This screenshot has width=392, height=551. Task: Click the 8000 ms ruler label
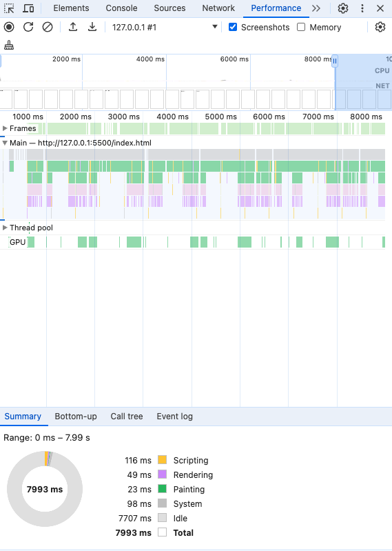pos(366,117)
